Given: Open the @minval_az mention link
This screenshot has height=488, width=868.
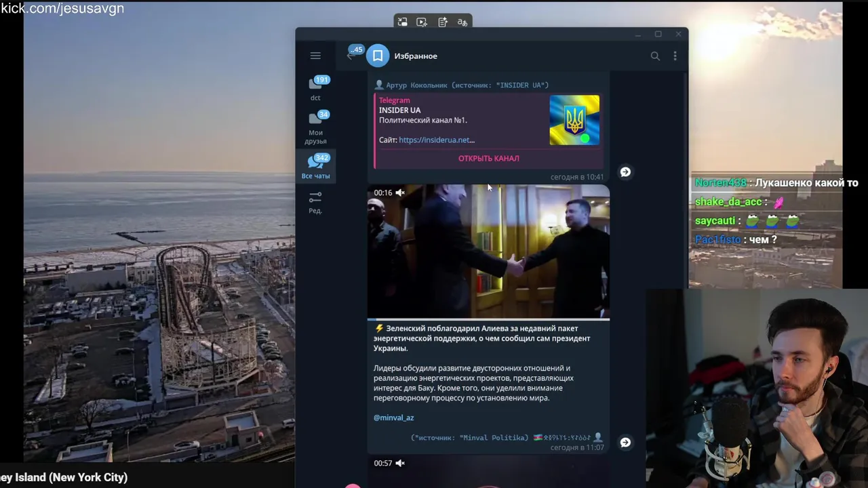Looking at the screenshot, I should click(x=393, y=418).
